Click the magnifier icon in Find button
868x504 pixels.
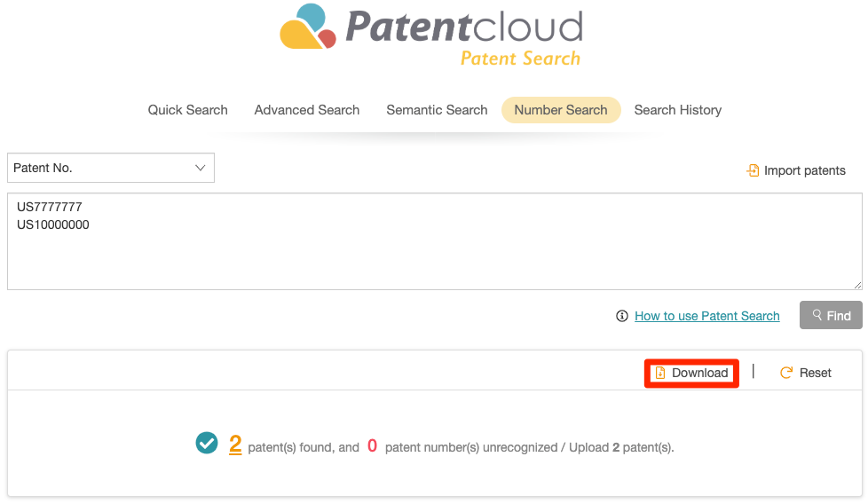pyautogui.click(x=817, y=315)
